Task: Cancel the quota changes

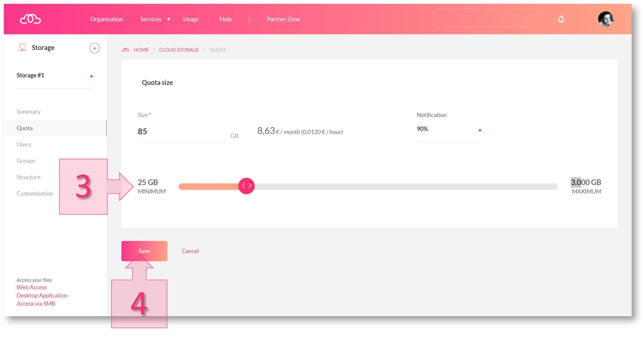Action: coord(190,251)
